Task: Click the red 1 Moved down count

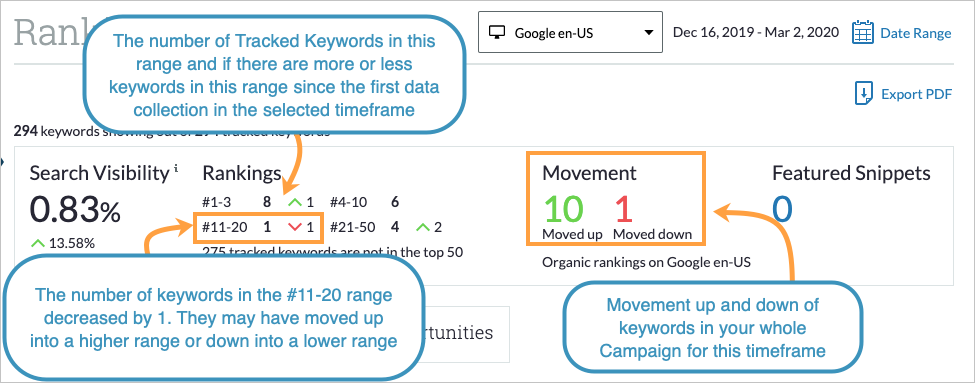Action: pos(623,208)
